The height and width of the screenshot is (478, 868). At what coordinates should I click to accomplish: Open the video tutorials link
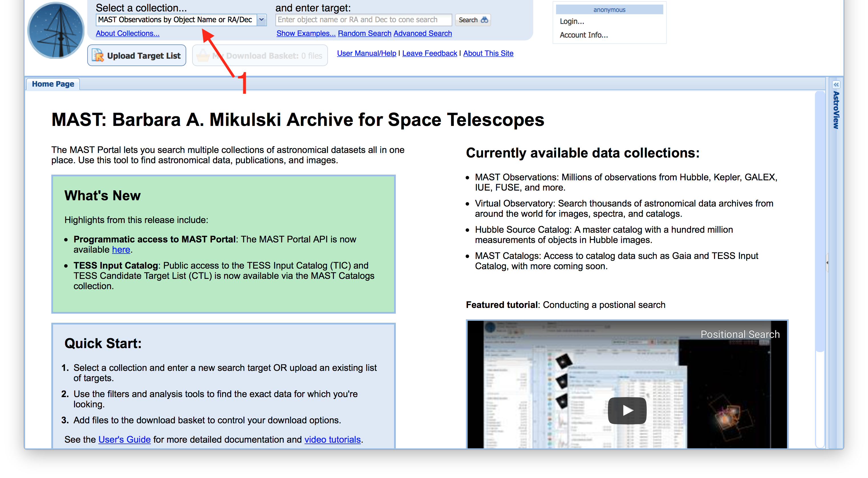pyautogui.click(x=332, y=439)
